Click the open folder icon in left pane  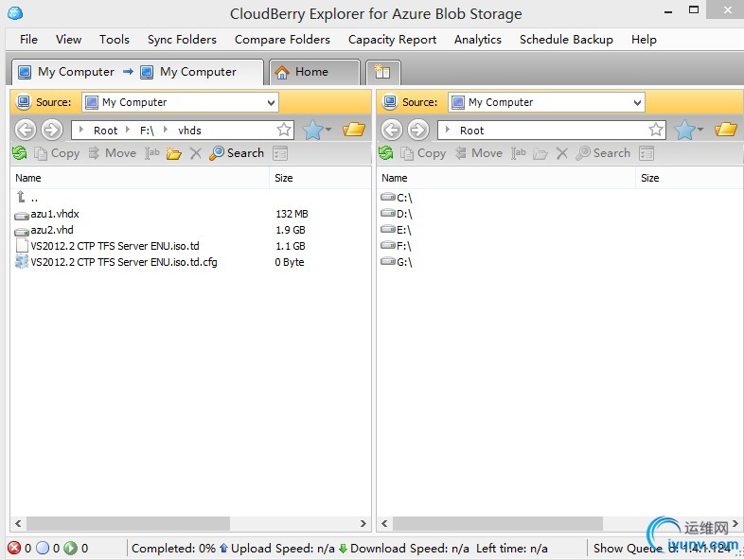(x=354, y=129)
